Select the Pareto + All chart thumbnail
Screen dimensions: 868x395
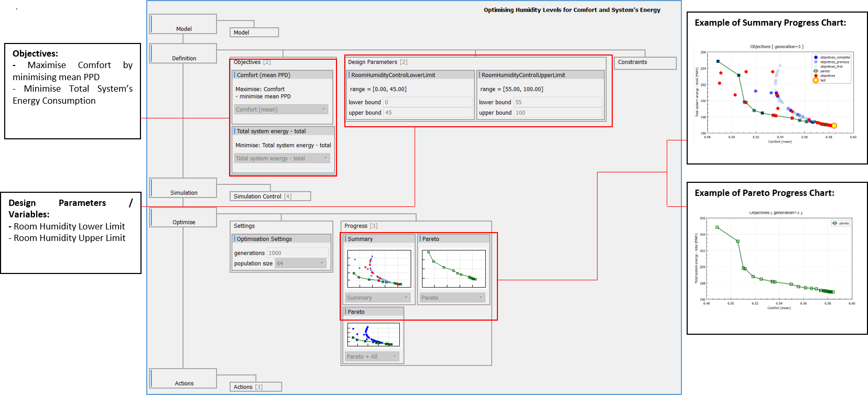coord(373,335)
